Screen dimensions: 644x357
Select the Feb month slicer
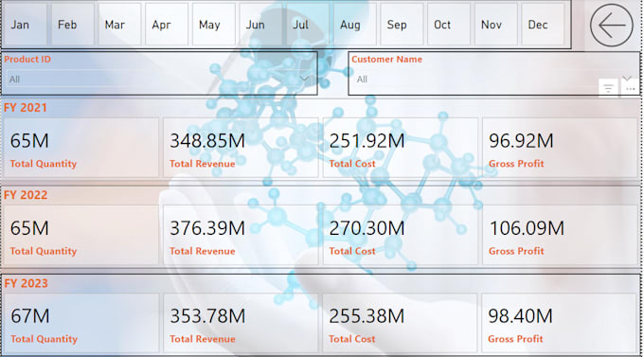(x=73, y=25)
